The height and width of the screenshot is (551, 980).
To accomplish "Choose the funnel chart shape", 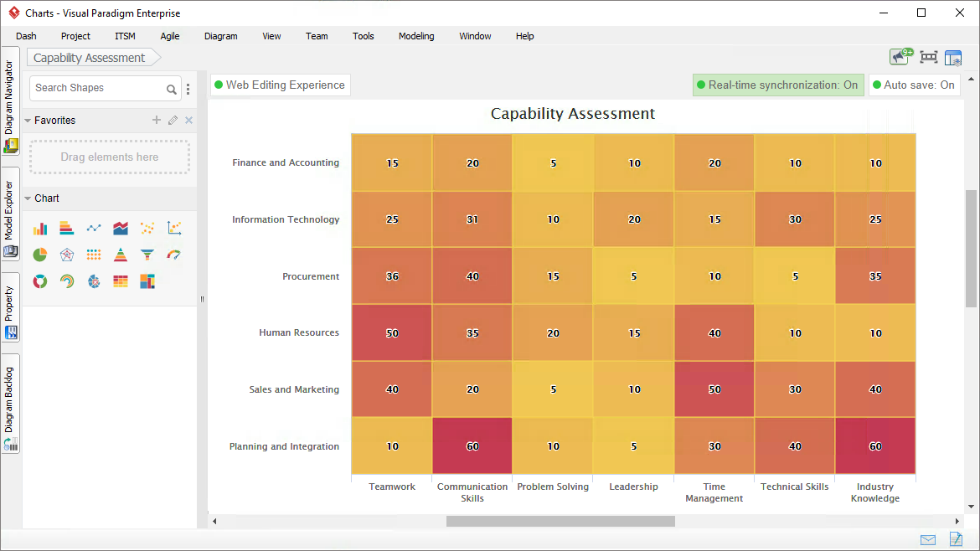I will click(147, 255).
